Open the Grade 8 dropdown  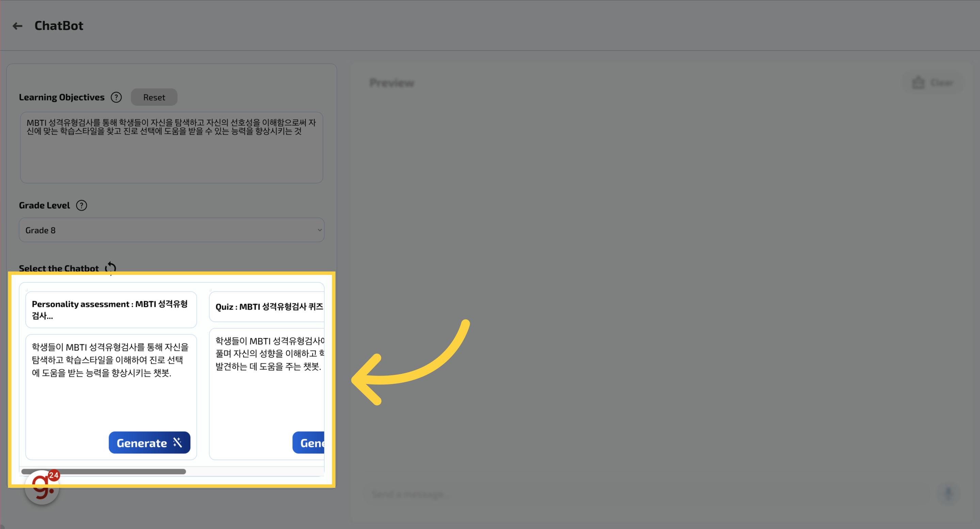point(171,230)
